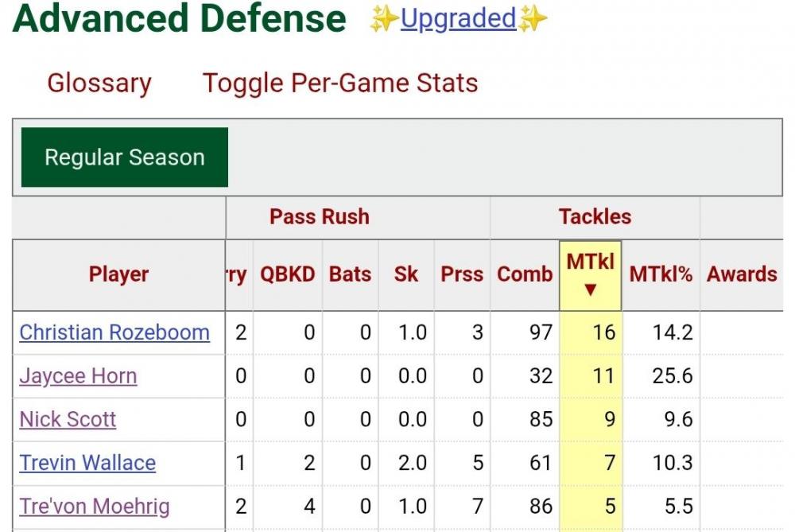Sort by Prss column header

[462, 274]
